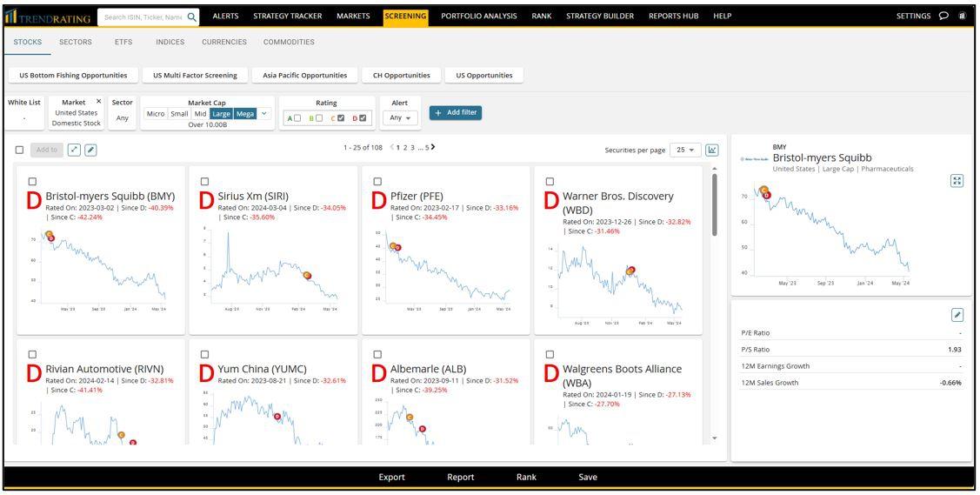
Task: Edit the fundamentals panel with pencil icon
Action: click(957, 315)
